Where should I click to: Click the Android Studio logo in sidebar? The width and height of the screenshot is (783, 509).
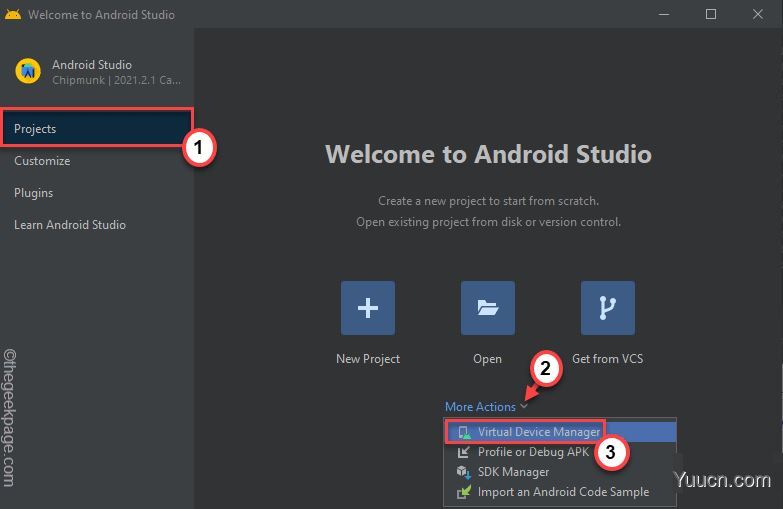click(28, 71)
